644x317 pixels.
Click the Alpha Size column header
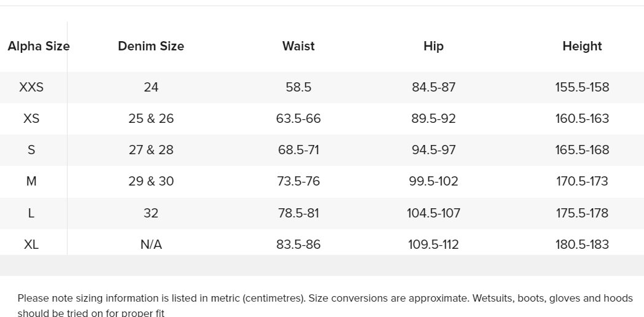39,46
